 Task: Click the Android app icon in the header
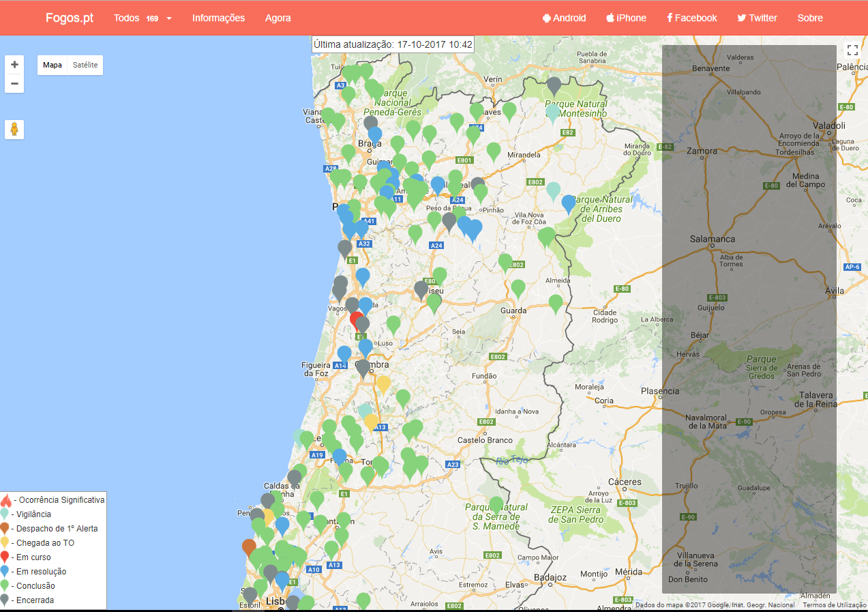545,18
